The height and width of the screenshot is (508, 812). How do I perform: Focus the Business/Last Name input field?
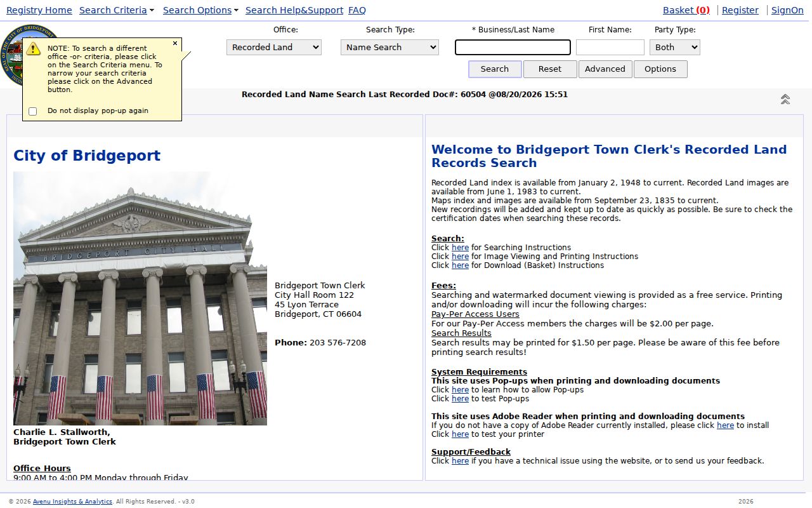(513, 47)
